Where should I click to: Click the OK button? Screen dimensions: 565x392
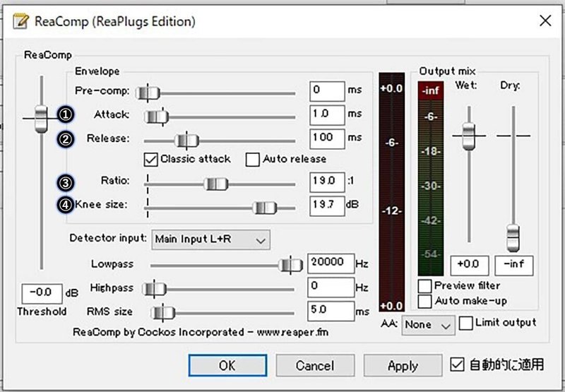[x=227, y=365]
